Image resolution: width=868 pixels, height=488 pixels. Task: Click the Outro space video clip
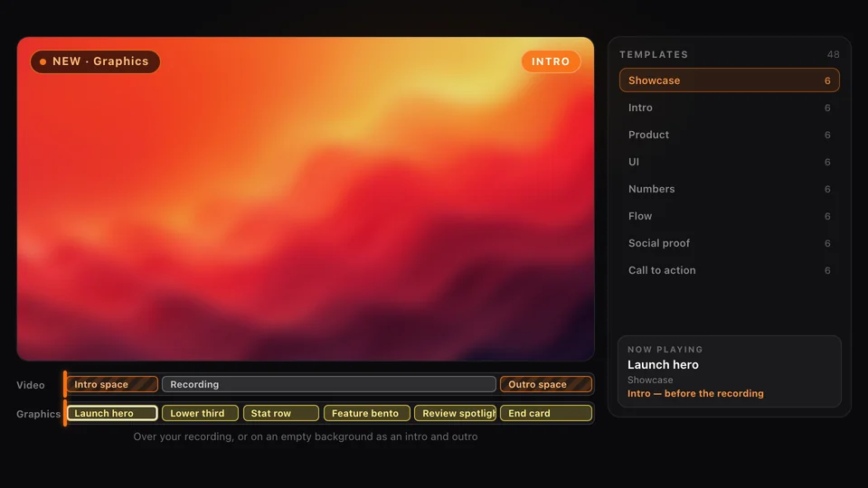click(x=546, y=384)
